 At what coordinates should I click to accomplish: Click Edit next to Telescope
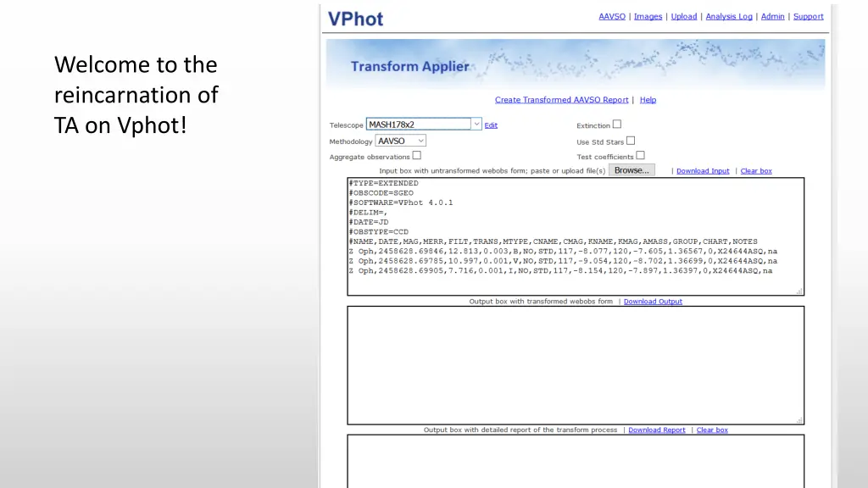pyautogui.click(x=491, y=125)
